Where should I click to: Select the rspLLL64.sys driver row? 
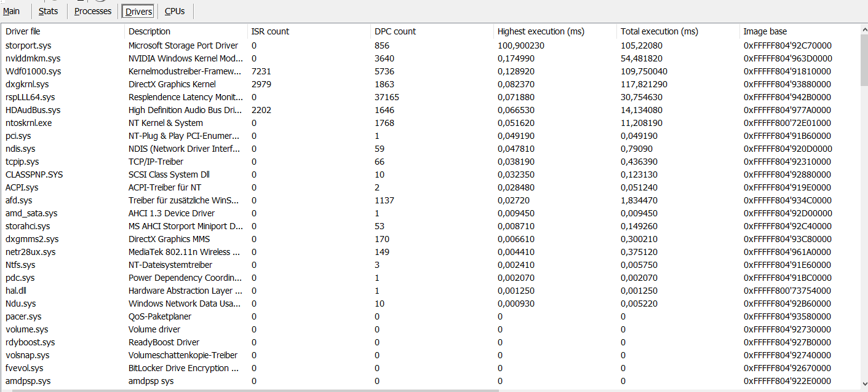click(x=431, y=97)
